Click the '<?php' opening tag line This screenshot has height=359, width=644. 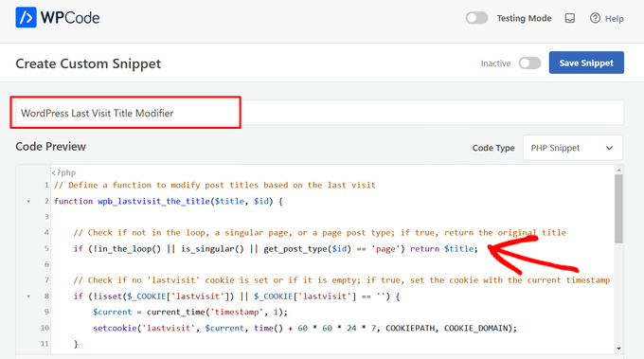[63, 173]
